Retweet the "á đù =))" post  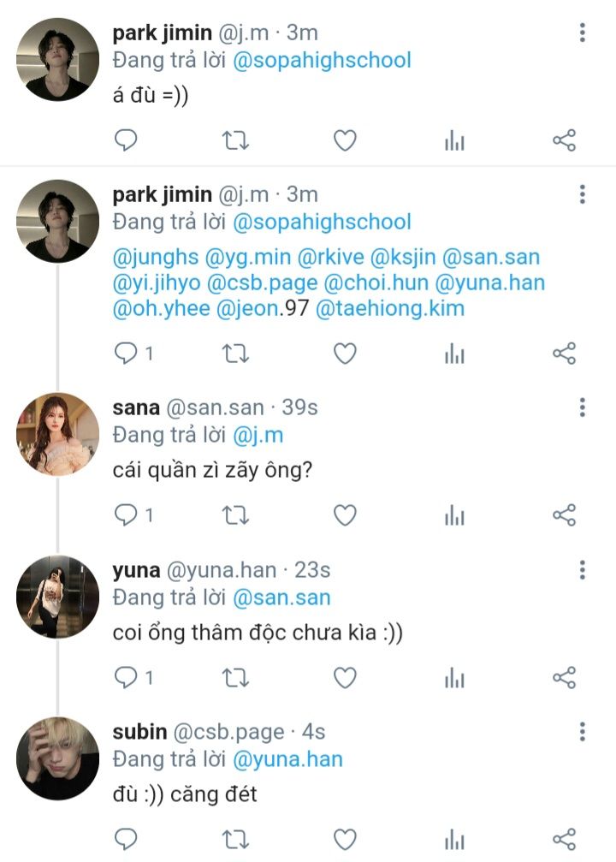tap(235, 140)
